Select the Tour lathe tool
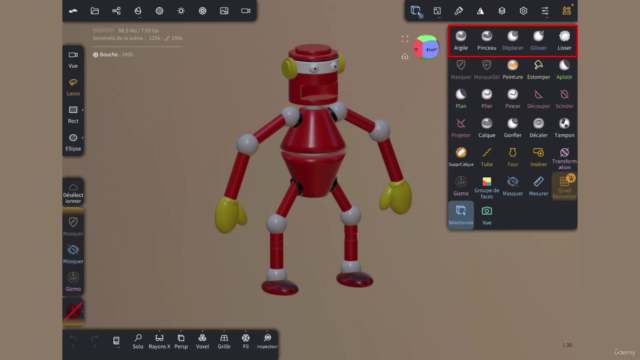The width and height of the screenshot is (640, 360). point(513,157)
